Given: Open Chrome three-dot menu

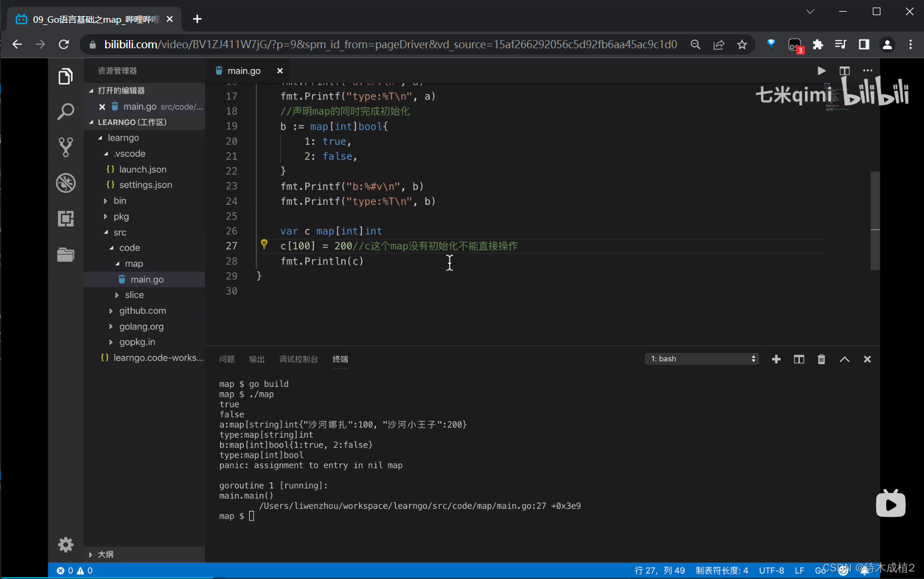Looking at the screenshot, I should (x=910, y=45).
